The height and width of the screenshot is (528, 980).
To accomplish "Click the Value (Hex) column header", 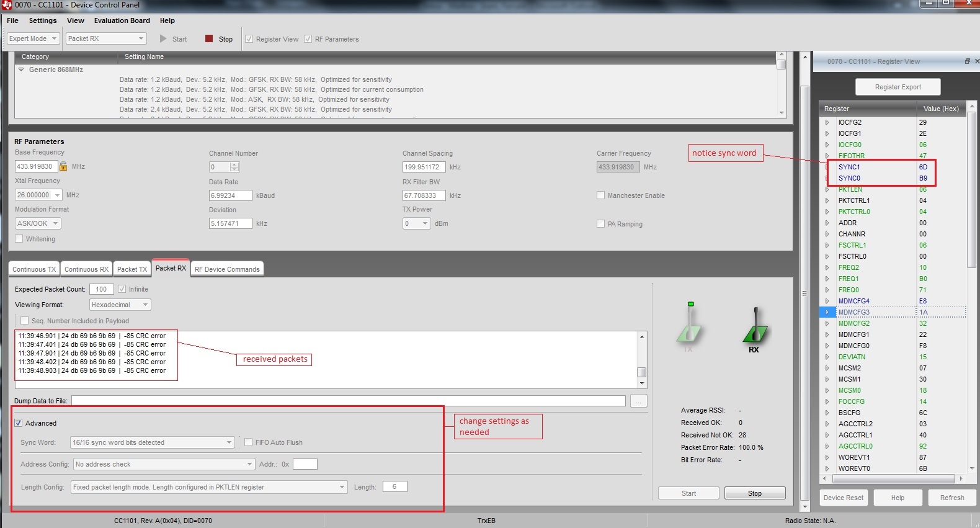I will click(941, 109).
